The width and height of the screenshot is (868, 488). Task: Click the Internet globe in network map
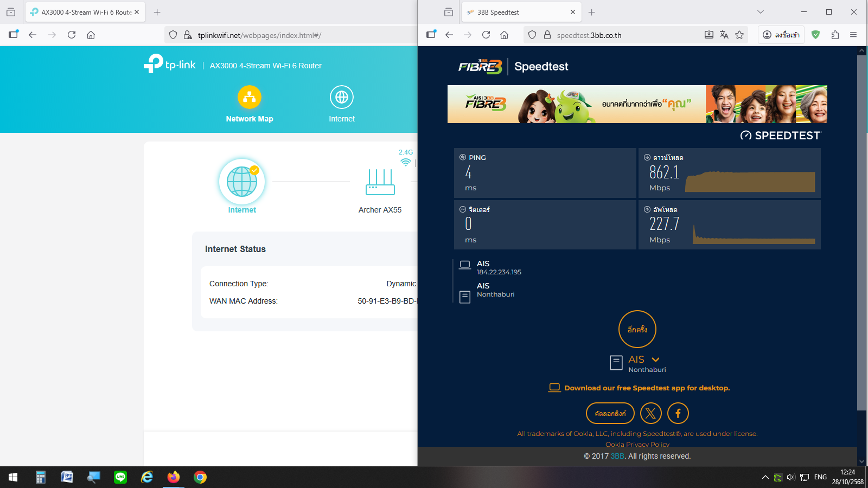(242, 182)
